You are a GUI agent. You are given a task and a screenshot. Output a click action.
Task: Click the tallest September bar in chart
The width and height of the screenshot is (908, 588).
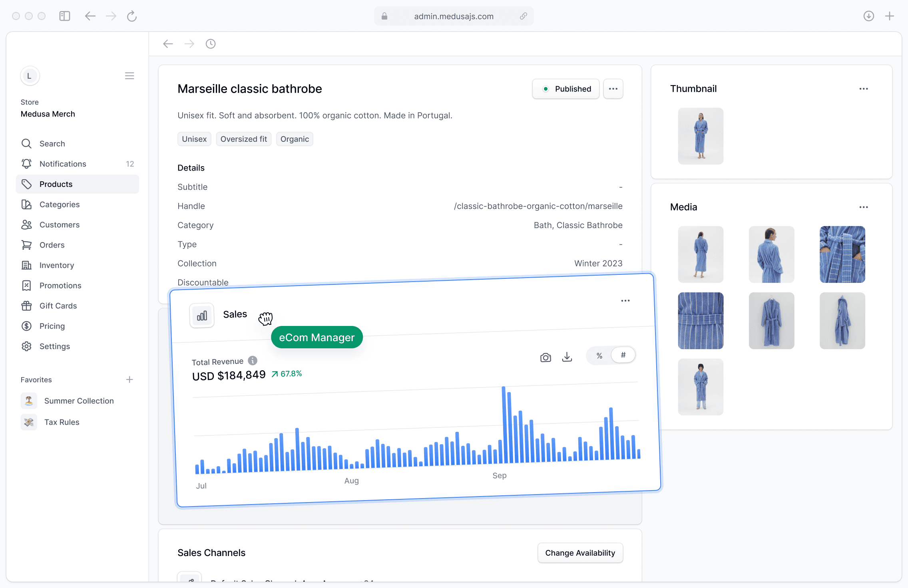point(504,425)
